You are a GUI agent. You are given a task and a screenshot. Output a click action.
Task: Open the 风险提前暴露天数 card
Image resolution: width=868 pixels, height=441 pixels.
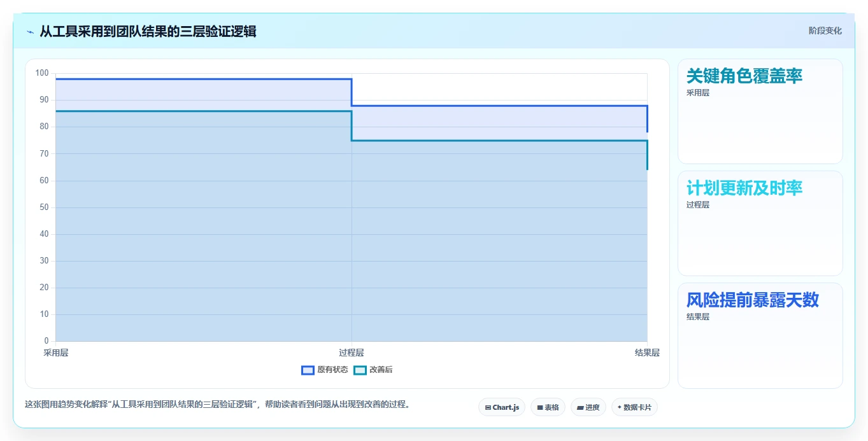pos(760,335)
